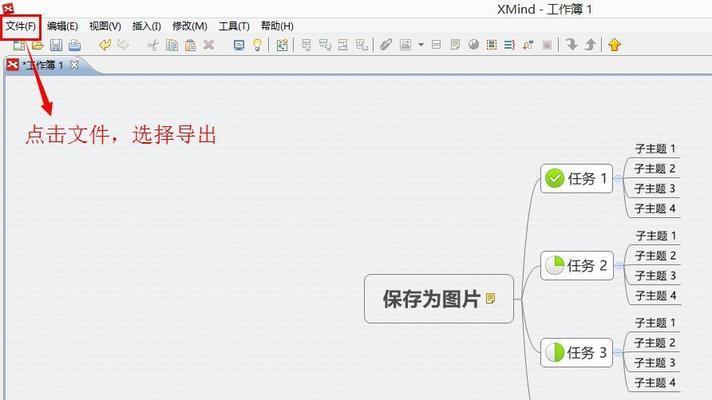The width and height of the screenshot is (712, 400).
Task: Click the insert topic before icon
Action: pyautogui.click(x=343, y=45)
